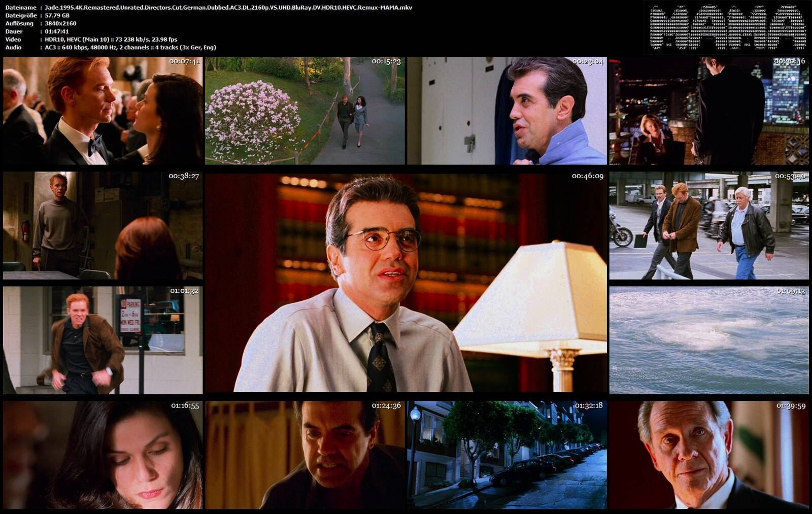
Task: Select the thumbnail stamped 01:39:59
Action: click(x=709, y=455)
